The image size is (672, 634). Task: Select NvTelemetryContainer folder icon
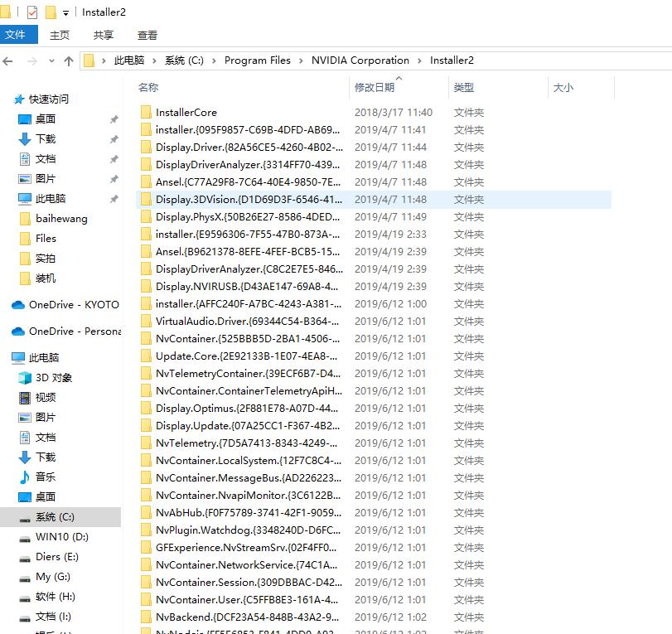click(x=146, y=374)
